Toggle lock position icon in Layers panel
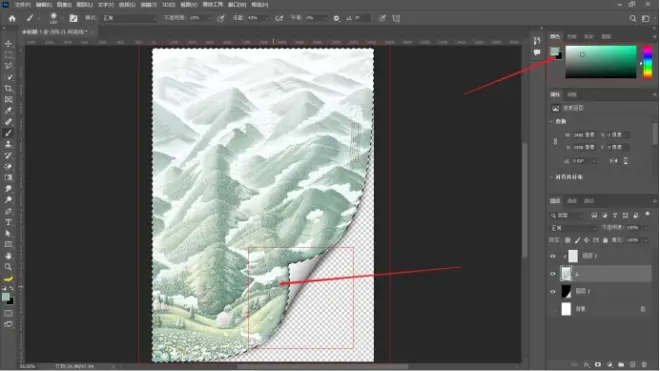 click(x=586, y=240)
